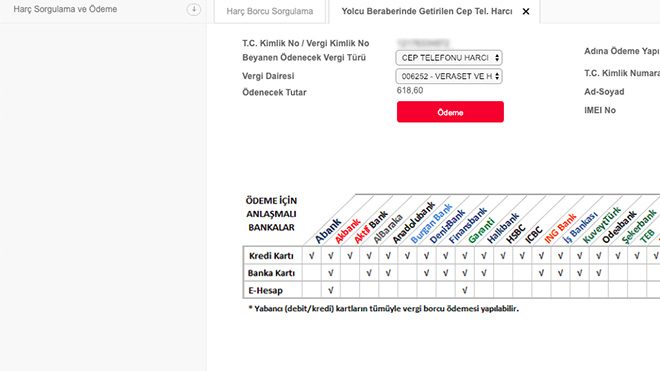Image resolution: width=660 pixels, height=371 pixels.
Task: Click the DenizBank logo label
Action: coord(447,227)
